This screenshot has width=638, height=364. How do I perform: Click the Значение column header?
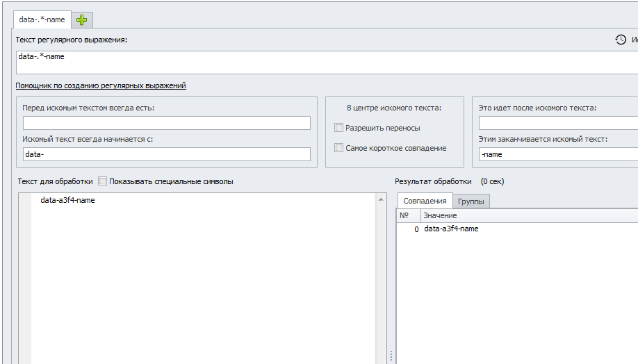pos(529,215)
